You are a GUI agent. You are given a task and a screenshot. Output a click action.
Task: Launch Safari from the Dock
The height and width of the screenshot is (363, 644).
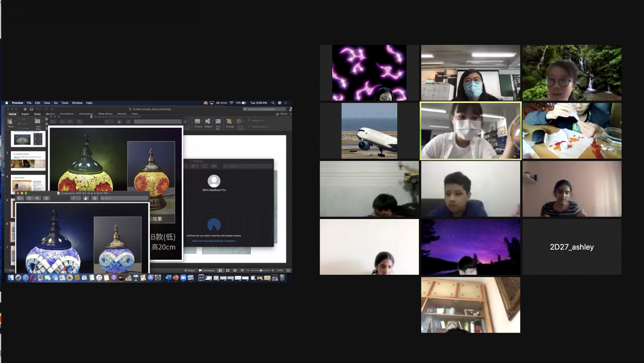pyautogui.click(x=25, y=278)
